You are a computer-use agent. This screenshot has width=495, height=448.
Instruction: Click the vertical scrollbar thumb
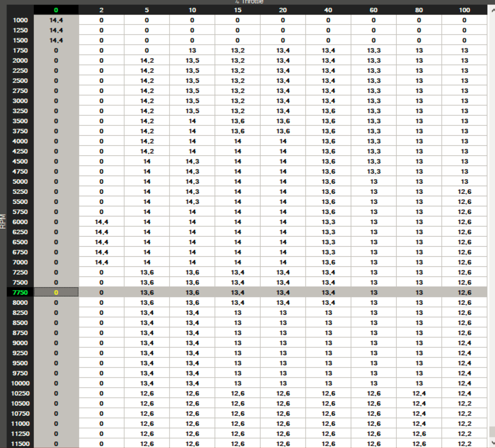[491, 432]
